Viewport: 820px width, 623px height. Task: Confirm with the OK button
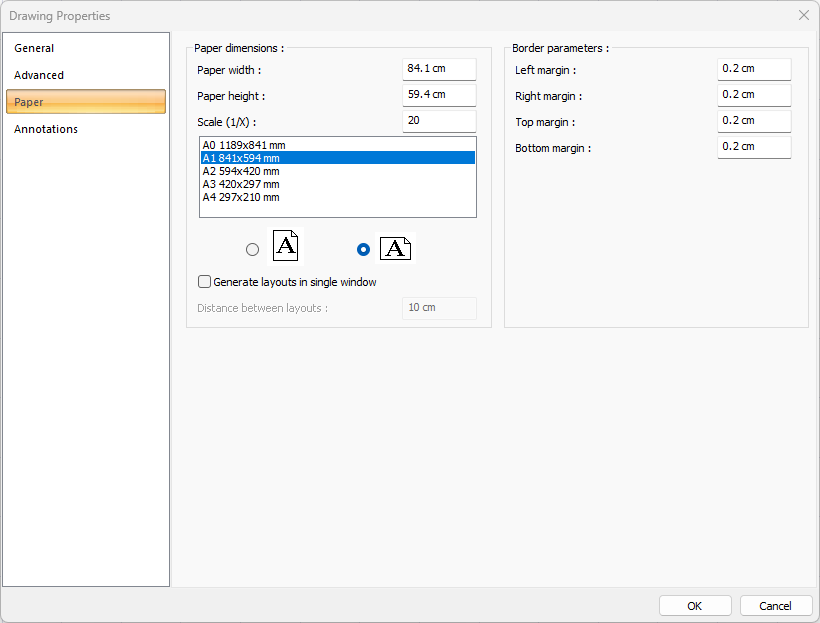(695, 606)
